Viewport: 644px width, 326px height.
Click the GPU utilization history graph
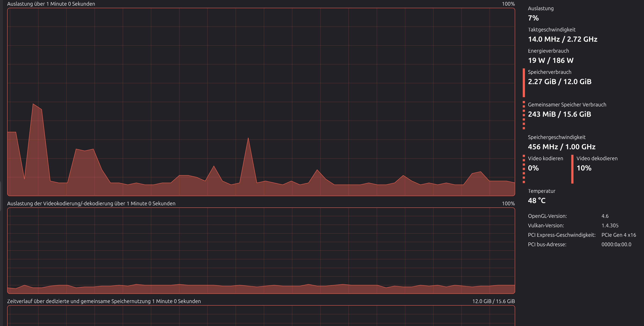click(261, 102)
